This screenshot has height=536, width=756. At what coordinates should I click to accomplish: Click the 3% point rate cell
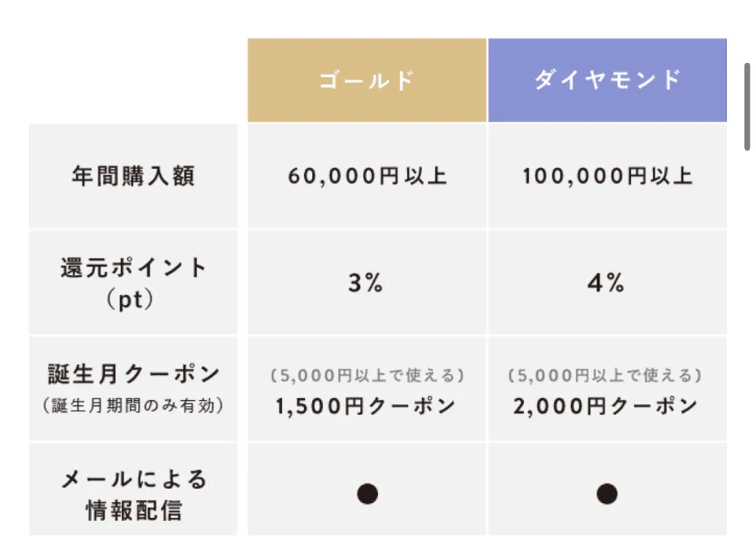click(366, 283)
